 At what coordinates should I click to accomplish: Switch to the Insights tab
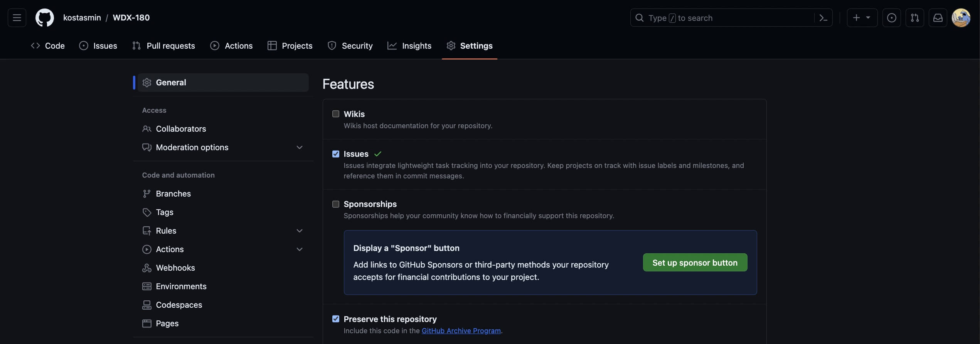[409, 46]
